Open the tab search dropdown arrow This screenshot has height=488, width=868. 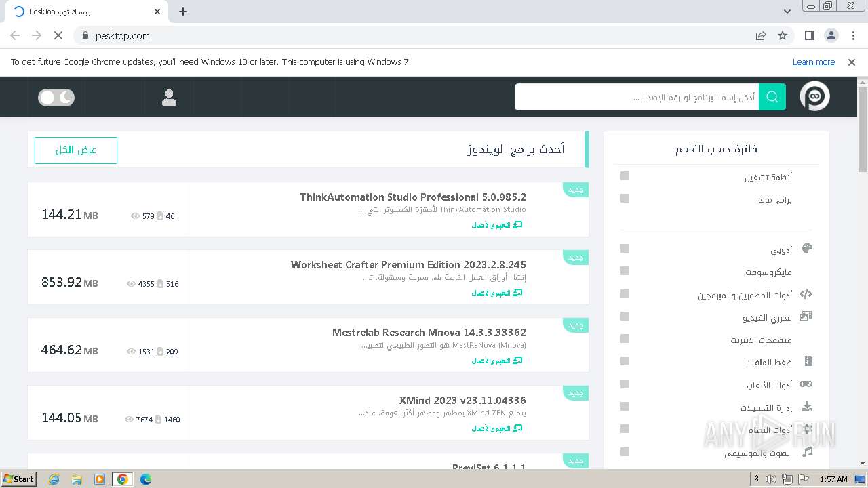(787, 12)
